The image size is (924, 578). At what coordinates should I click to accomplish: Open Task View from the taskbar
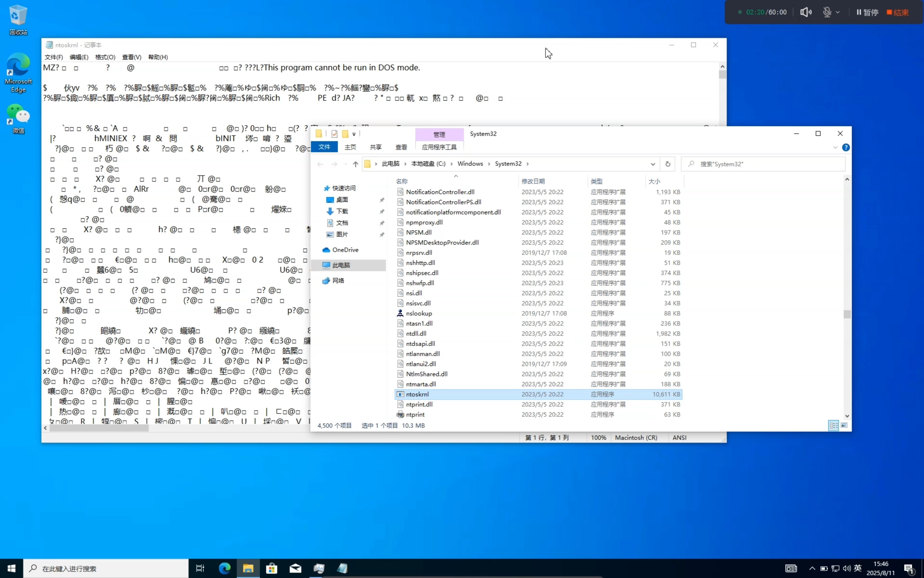(x=200, y=568)
